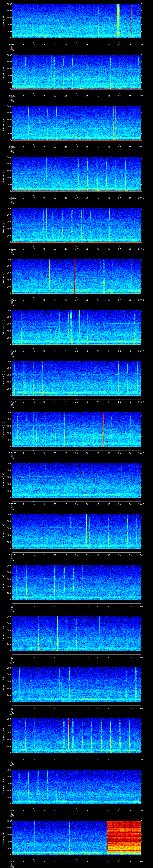This screenshot has height=868, width=153.
Task: Click the orange line near 5s in 16:23 spectrogram
Action: coord(23,377)
